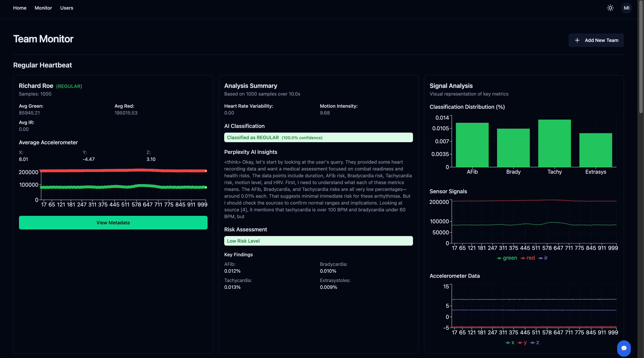Click the plus icon beside Add New Team
Viewport: 644px width, 358px height.
click(577, 40)
